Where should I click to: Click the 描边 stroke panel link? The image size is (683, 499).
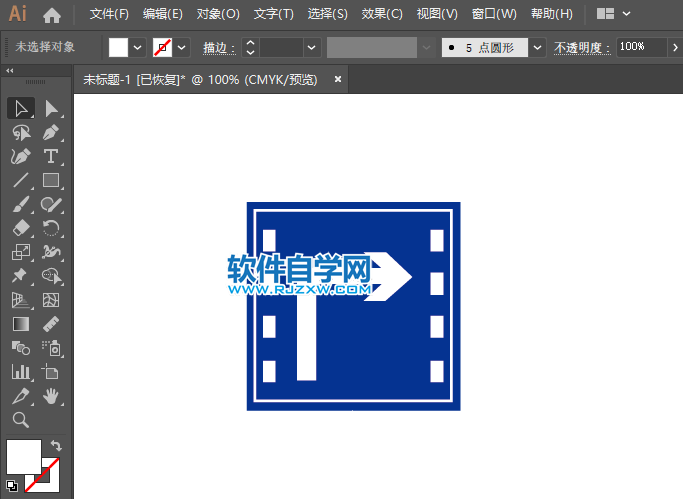pos(219,48)
